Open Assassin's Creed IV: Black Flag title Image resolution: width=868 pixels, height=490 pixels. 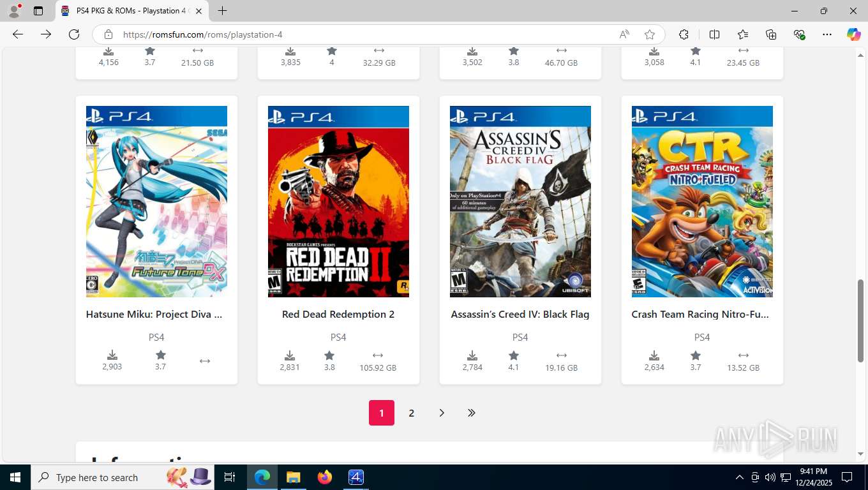[x=520, y=314]
